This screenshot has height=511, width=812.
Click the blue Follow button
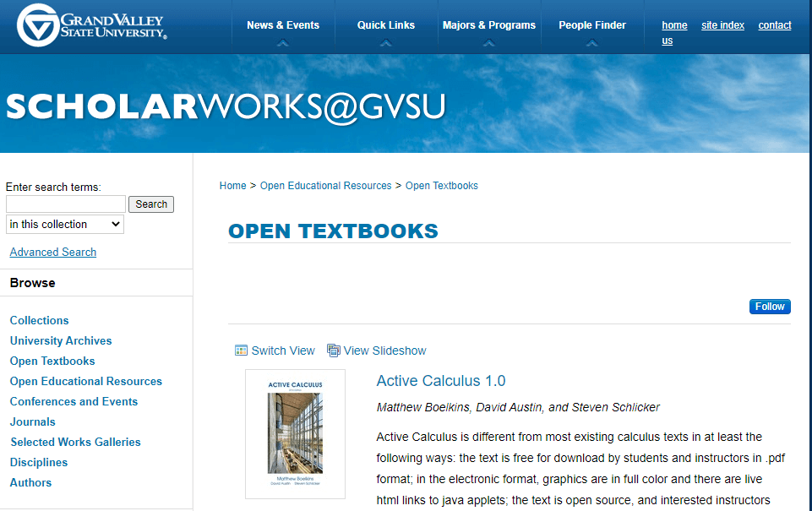[x=770, y=307]
